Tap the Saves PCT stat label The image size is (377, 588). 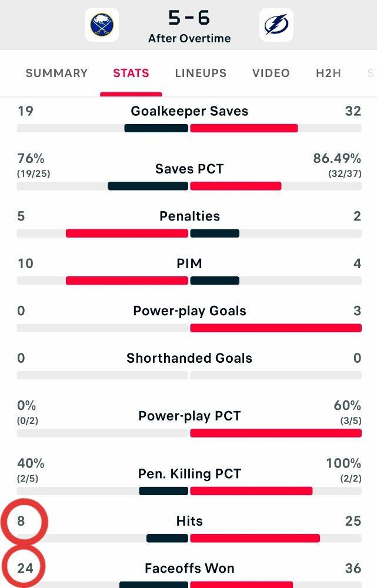189,169
